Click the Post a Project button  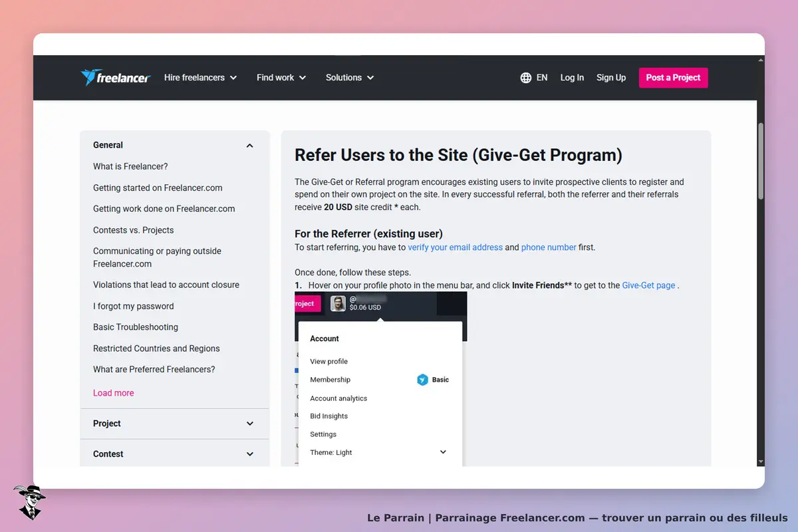point(673,78)
